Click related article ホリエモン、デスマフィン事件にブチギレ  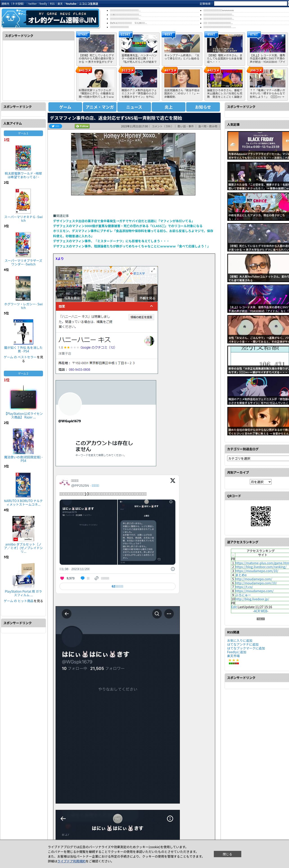coord(133,233)
